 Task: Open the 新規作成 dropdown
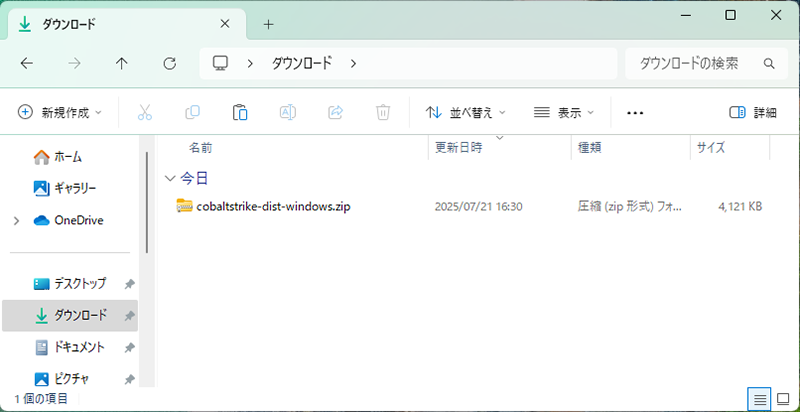click(61, 113)
